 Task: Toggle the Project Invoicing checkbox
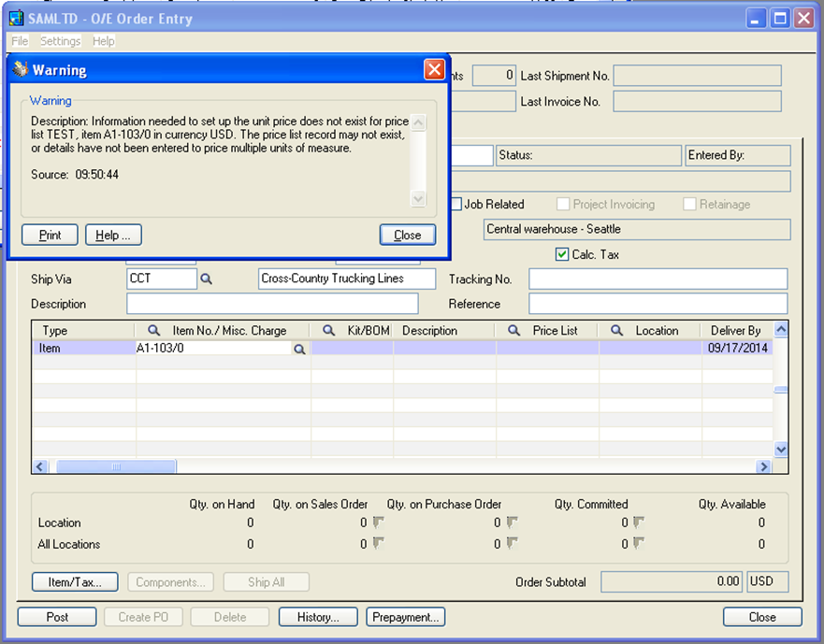point(563,204)
